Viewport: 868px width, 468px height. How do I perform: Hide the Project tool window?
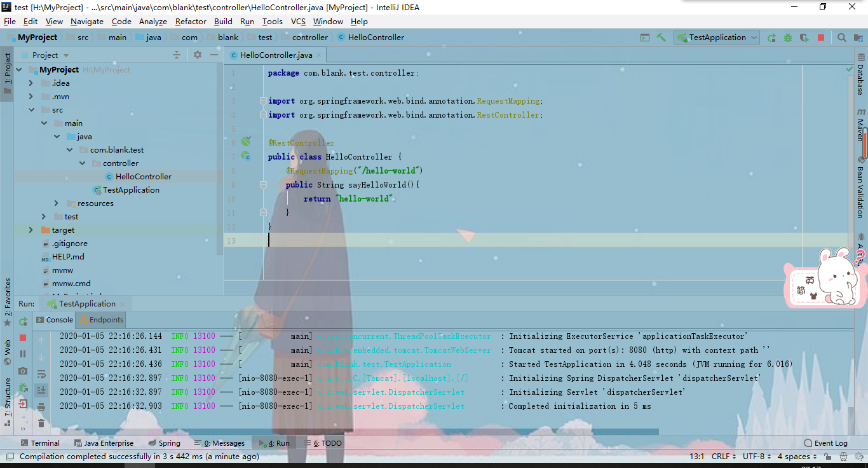213,55
